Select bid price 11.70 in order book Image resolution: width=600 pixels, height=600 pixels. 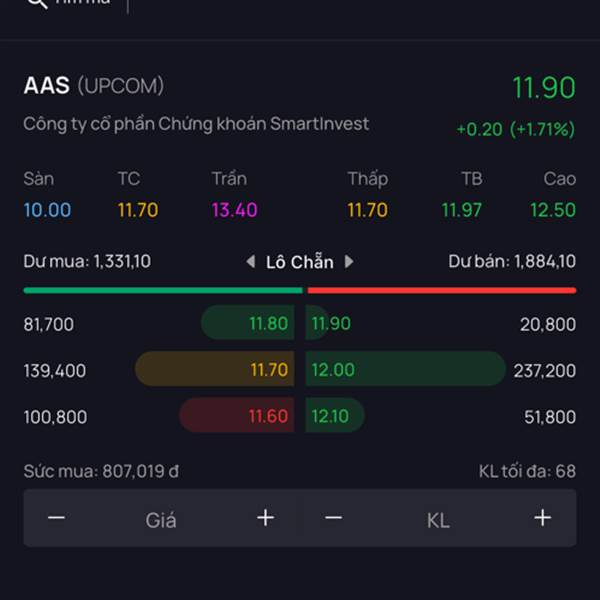pyautogui.click(x=269, y=370)
